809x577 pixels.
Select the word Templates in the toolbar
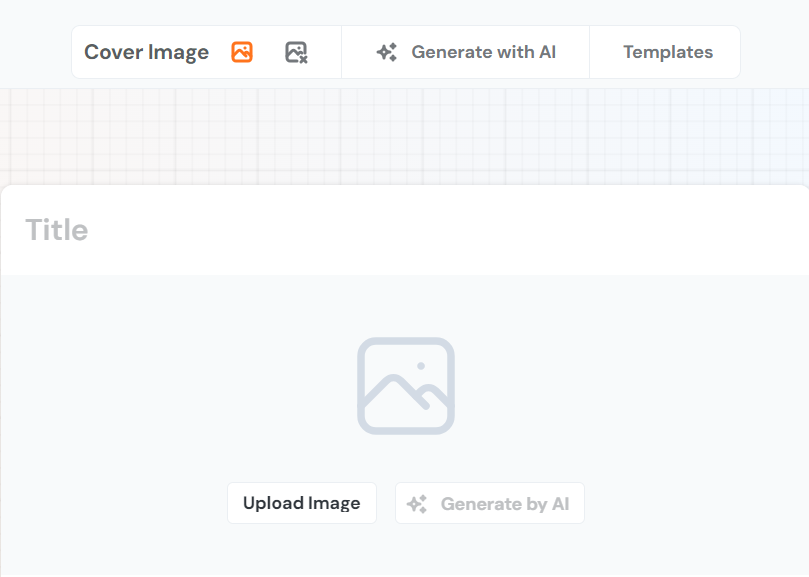click(x=668, y=52)
